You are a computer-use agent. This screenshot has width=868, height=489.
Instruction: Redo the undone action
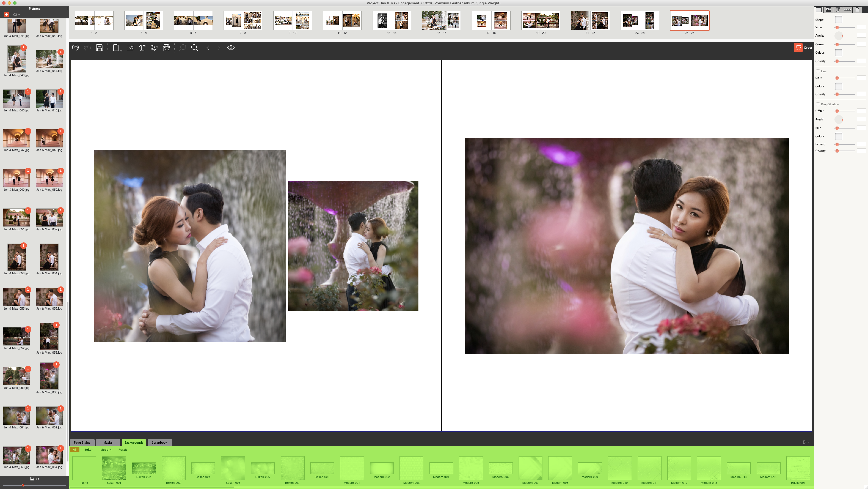(87, 48)
